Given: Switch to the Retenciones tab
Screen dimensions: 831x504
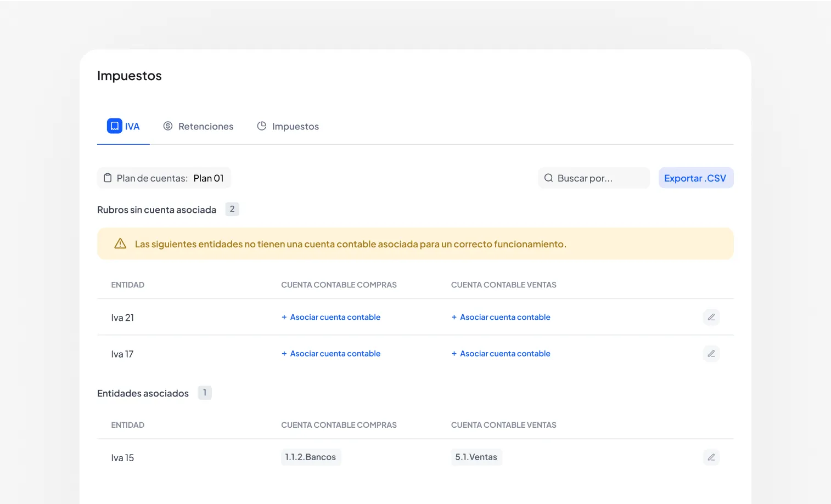Looking at the screenshot, I should [198, 126].
